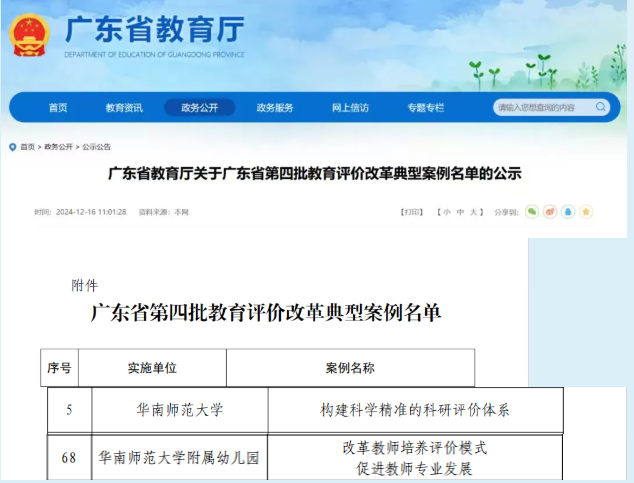Click the national emblem logo
This screenshot has width=634, height=483.
click(x=29, y=36)
